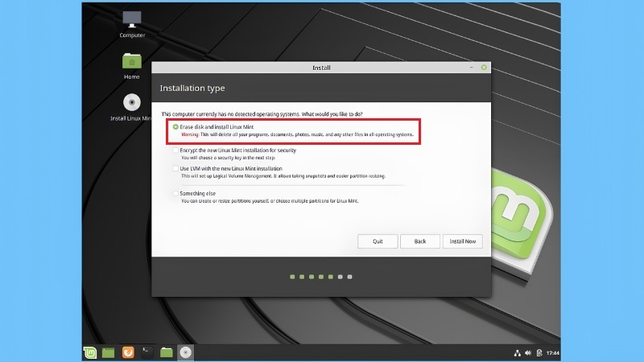This screenshot has width=644, height=362.
Task: Click the 'no detected operating systems' prompt text
Action: pyautogui.click(x=262, y=114)
